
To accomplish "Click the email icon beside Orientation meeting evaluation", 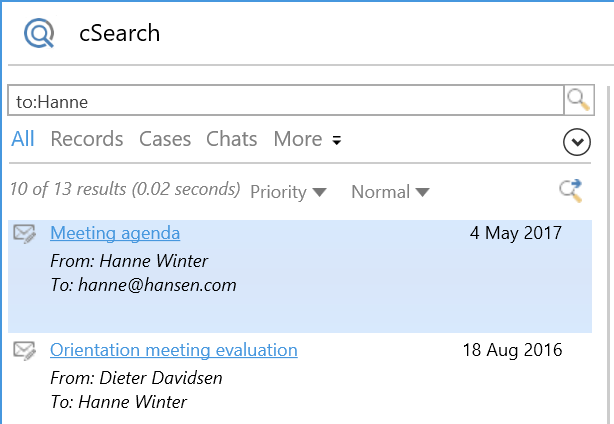I will click(x=25, y=350).
